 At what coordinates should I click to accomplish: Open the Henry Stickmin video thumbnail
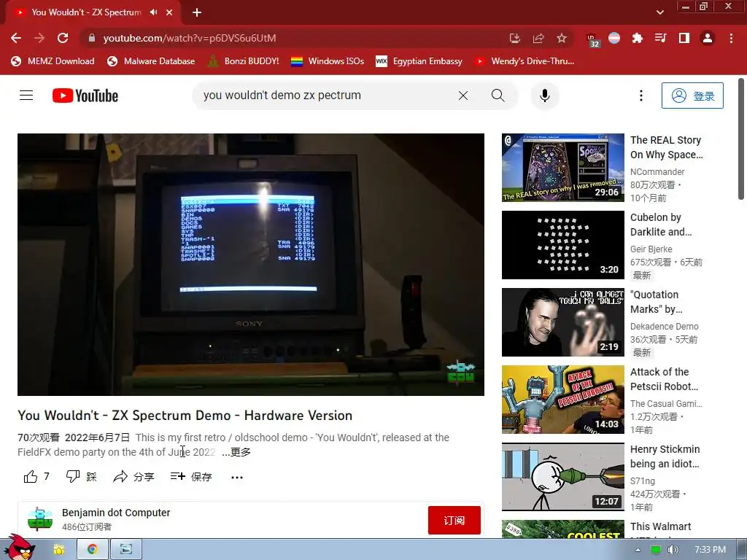pos(562,477)
